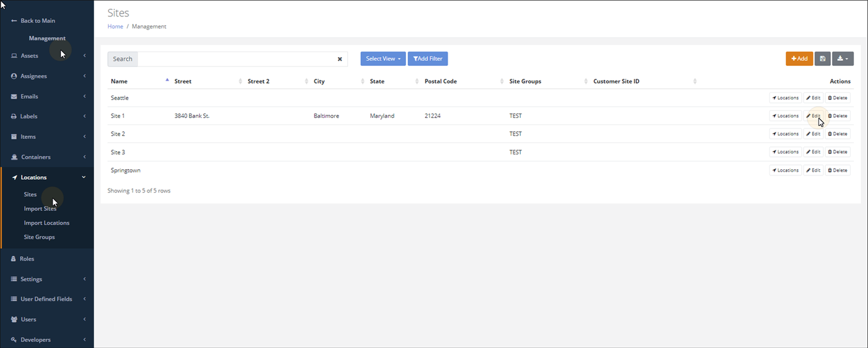The height and width of the screenshot is (348, 868).
Task: Click the Assets laptop icon in sidebar
Action: pyautogui.click(x=14, y=56)
